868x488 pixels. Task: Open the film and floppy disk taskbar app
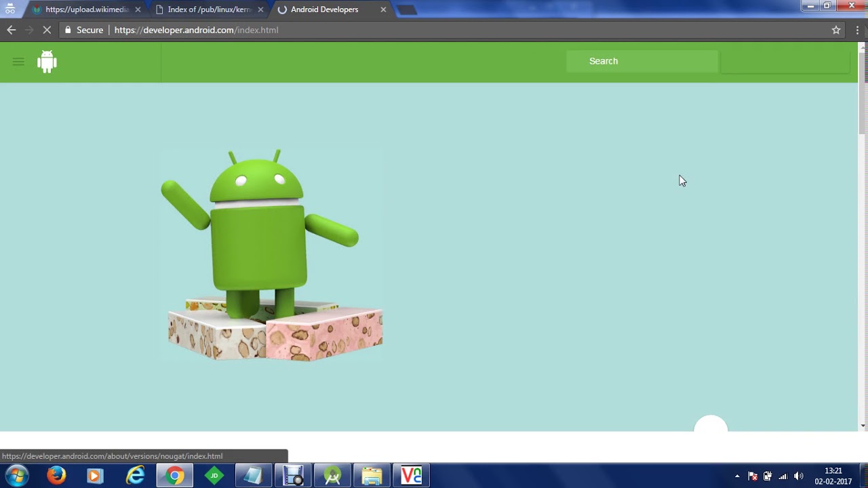click(292, 476)
